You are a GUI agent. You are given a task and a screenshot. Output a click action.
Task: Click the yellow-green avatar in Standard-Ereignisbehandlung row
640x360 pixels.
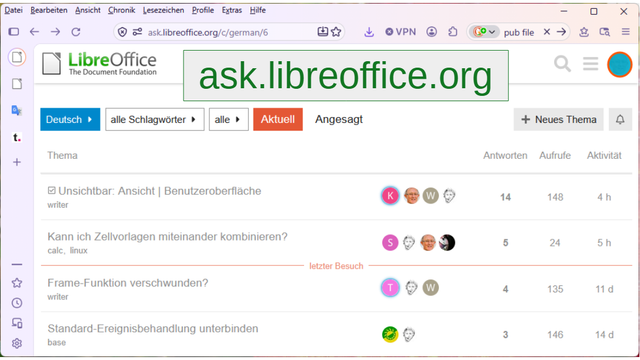click(x=390, y=335)
